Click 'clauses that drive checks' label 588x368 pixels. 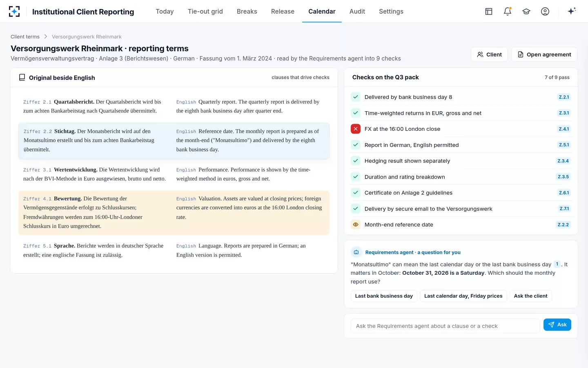(301, 77)
